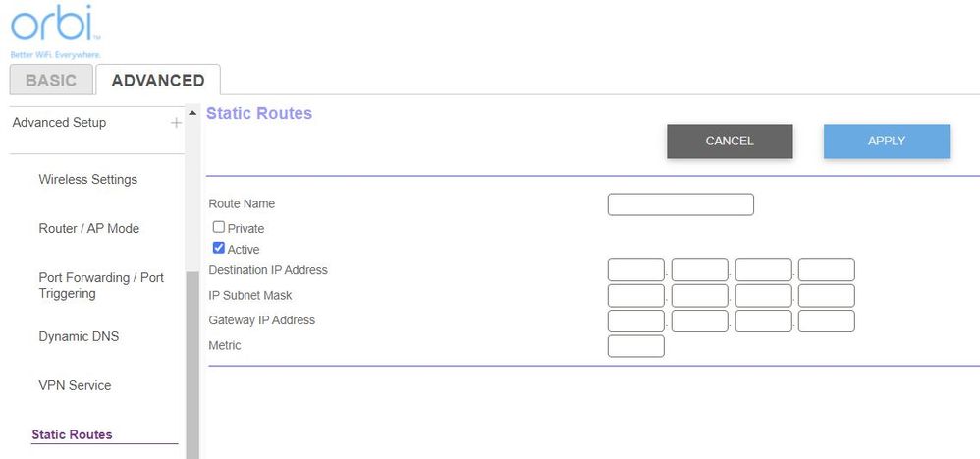This screenshot has width=980, height=459.
Task: Open Port Forwarding / Port Triggering
Action: (x=101, y=286)
